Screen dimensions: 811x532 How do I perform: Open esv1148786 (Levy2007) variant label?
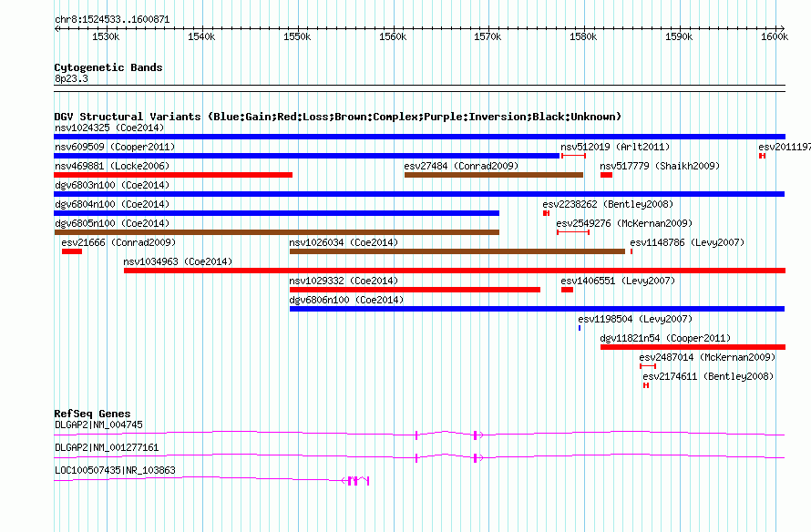[687, 242]
